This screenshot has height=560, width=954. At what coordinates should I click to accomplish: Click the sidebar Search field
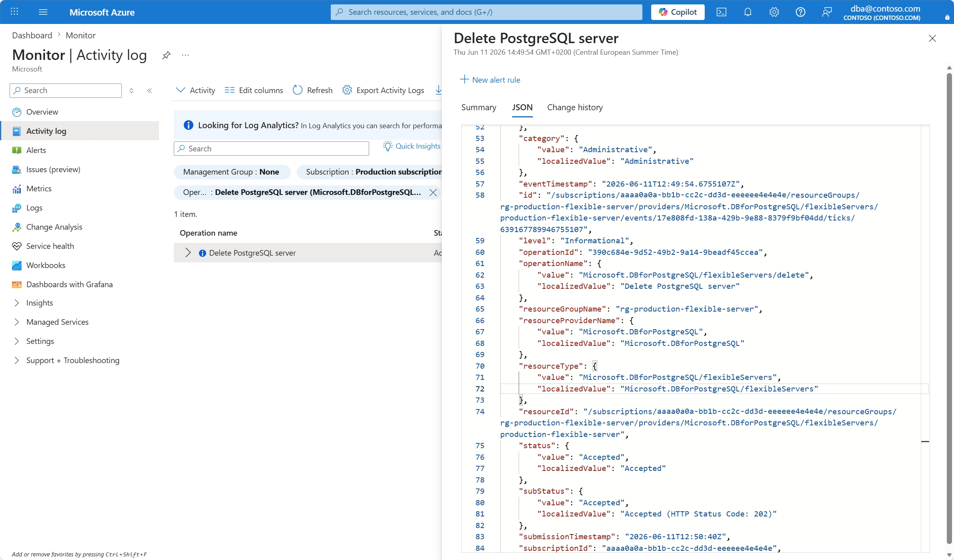[66, 91]
